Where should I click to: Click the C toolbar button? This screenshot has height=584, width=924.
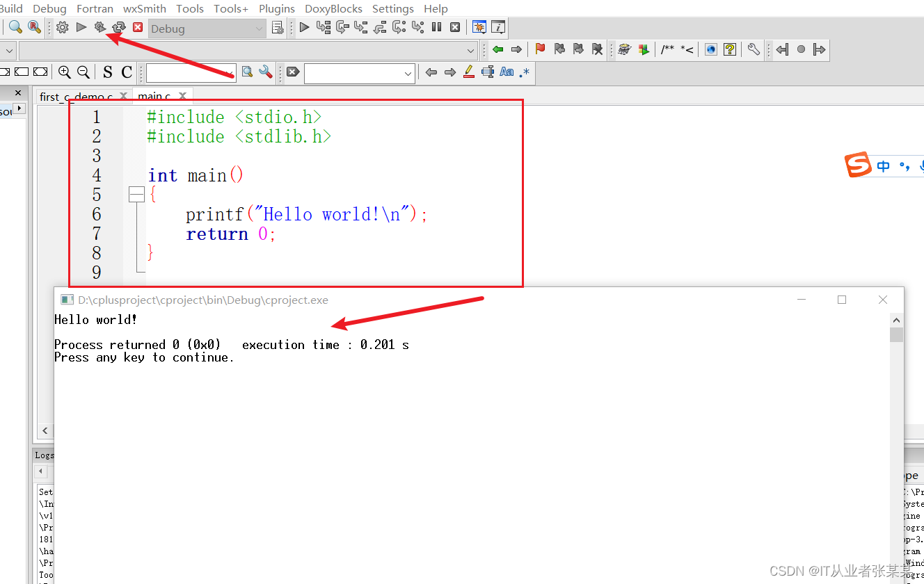127,72
